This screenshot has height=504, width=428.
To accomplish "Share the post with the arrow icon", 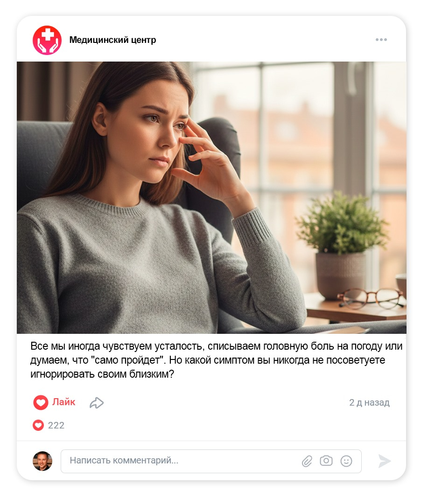I will point(97,403).
